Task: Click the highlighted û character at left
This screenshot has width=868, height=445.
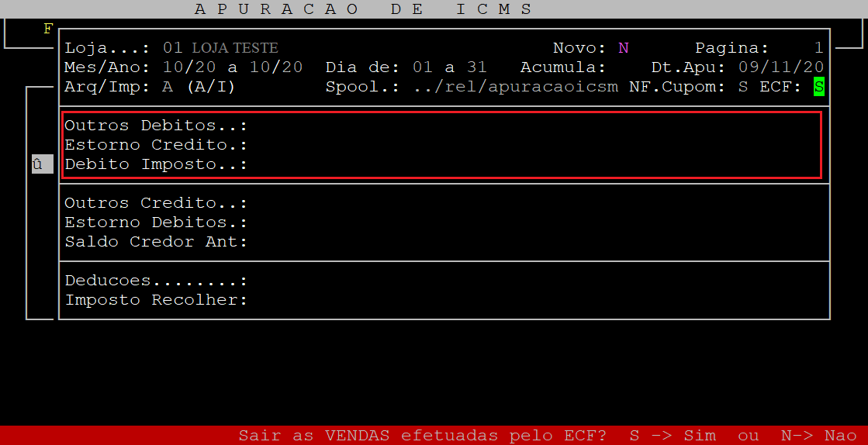Action: [x=42, y=164]
